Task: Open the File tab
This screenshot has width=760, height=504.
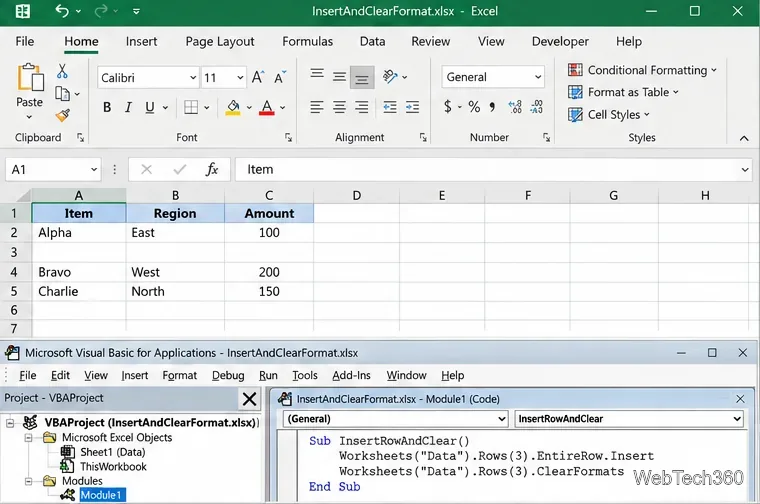Action: pos(25,42)
